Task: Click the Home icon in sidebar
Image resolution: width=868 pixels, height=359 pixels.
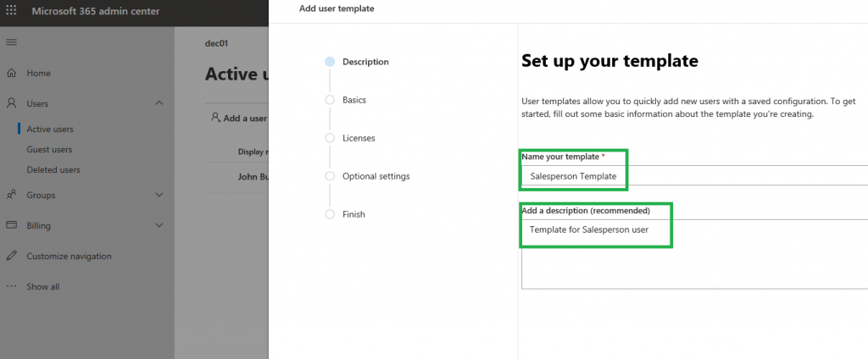Action: (12, 74)
